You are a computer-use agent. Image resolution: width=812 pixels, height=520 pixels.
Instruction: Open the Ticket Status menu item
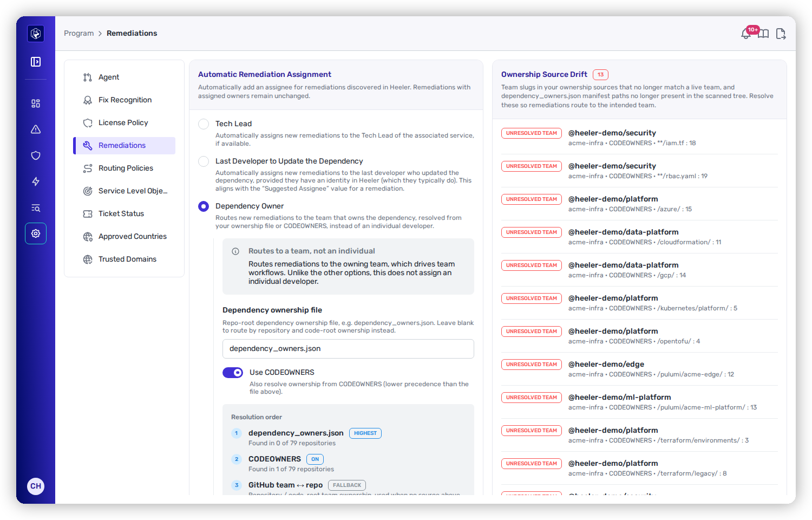[125, 214]
